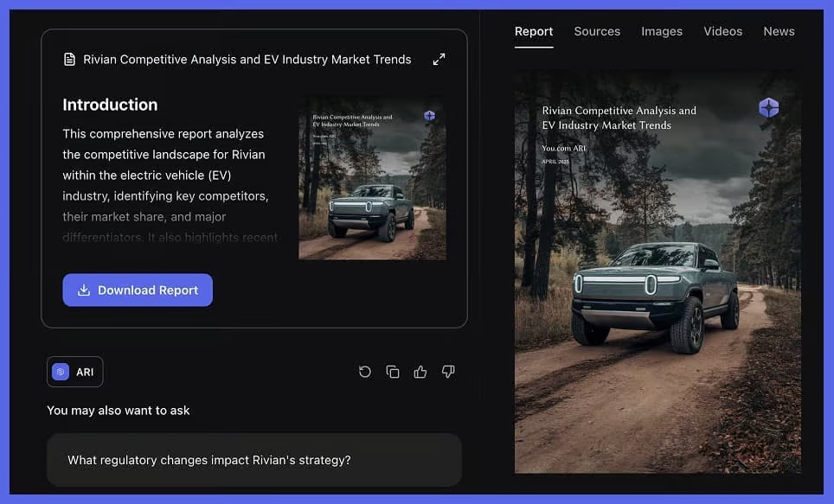Click the ARI logo icon in badge
Screen dimensions: 834x504
[x=61, y=372]
